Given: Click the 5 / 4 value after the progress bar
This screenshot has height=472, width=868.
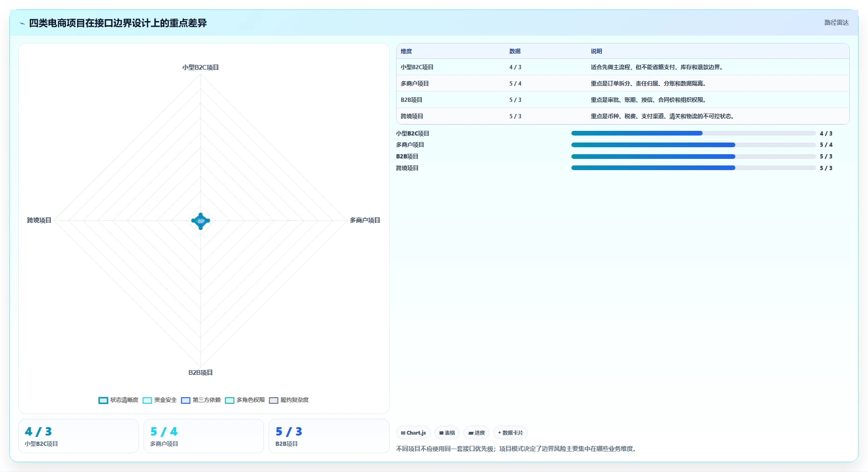Looking at the screenshot, I should click(x=826, y=145).
